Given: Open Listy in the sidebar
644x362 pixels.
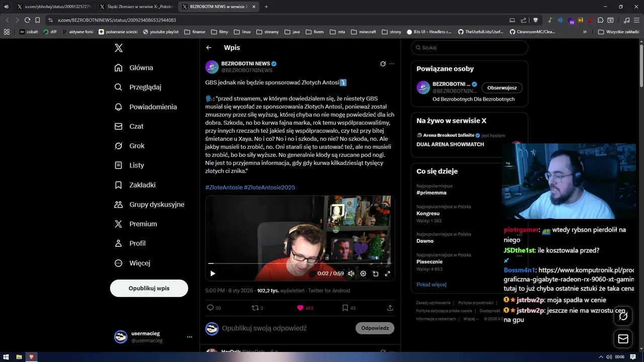Looking at the screenshot, I should 130,165.
